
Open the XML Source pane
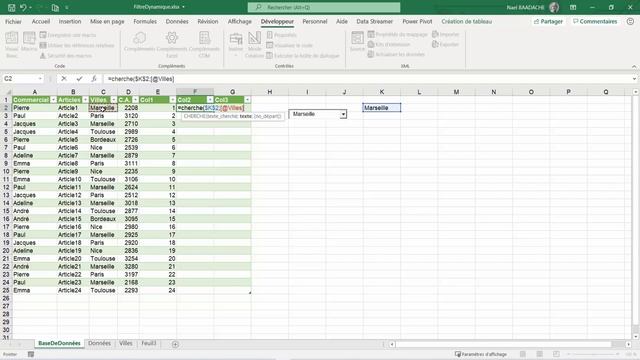(357, 42)
